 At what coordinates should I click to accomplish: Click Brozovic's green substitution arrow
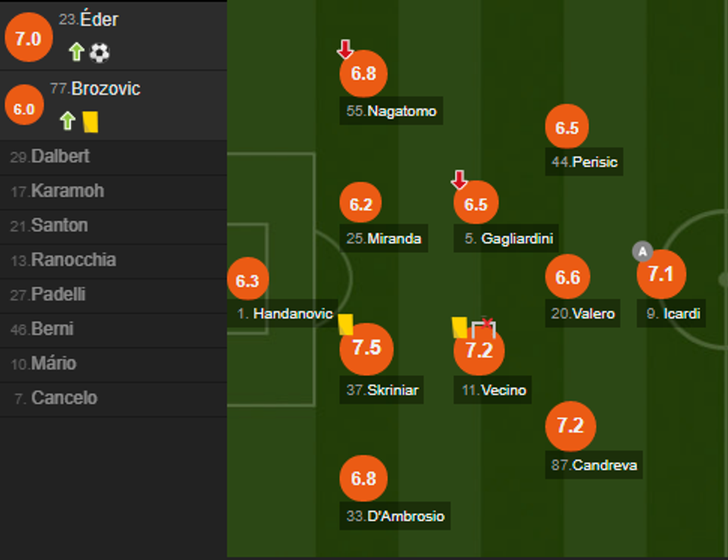point(68,121)
